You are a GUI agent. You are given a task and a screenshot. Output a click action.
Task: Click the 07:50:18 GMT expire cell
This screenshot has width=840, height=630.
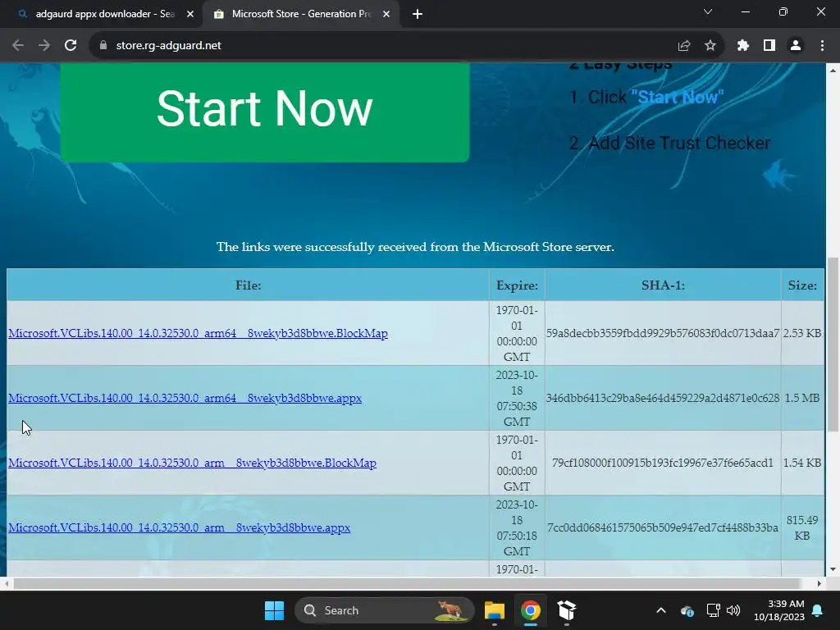(517, 527)
